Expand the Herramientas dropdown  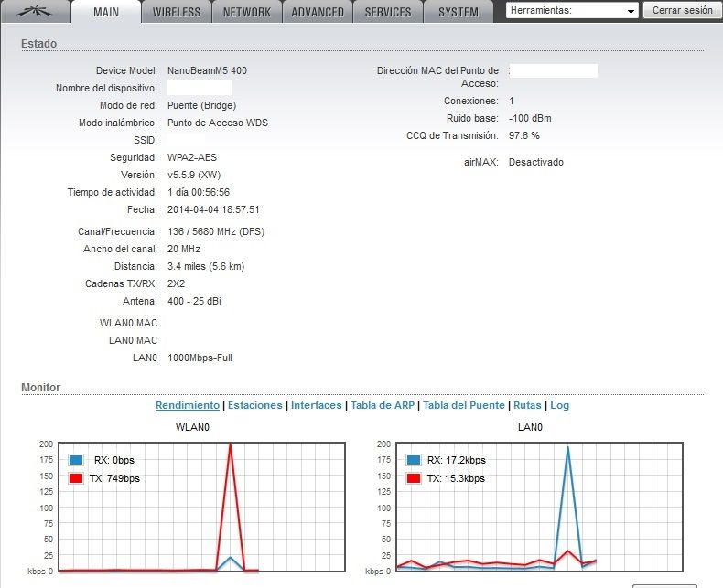pos(572,11)
